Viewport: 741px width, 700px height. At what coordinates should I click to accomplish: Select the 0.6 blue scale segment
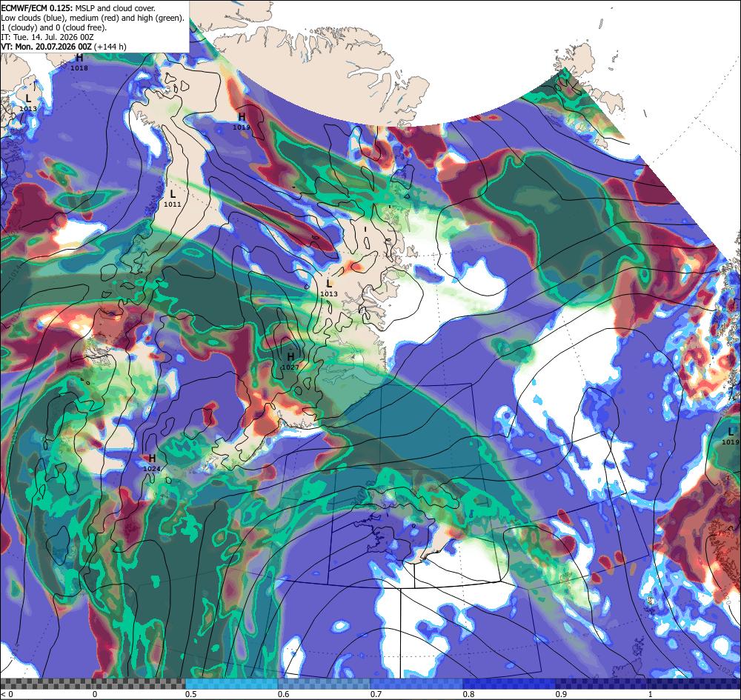tap(325, 684)
